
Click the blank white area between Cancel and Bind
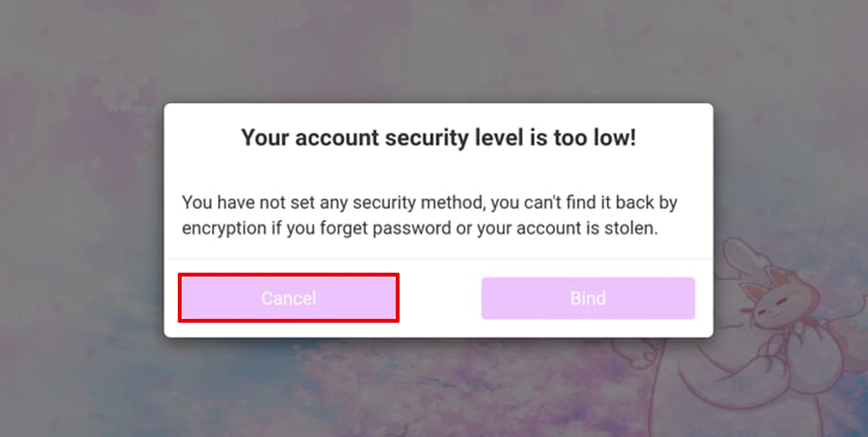pos(440,298)
